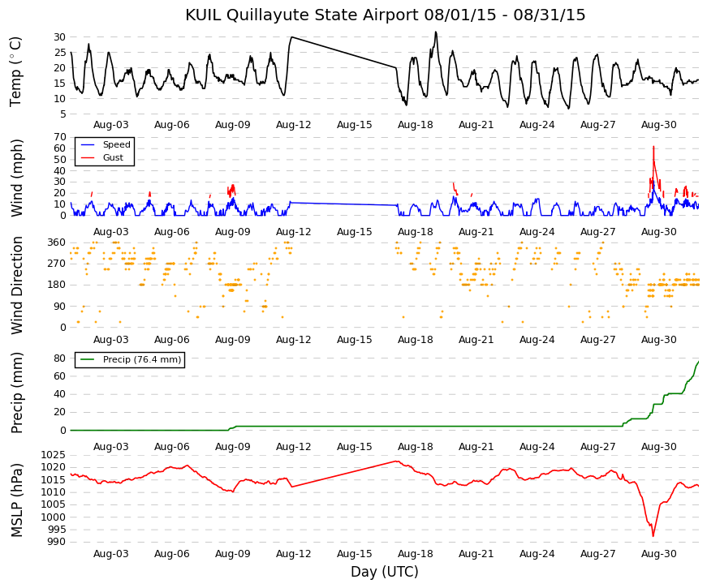Click the "Precip (mm)" axis label
707x588 pixels.
(16, 393)
